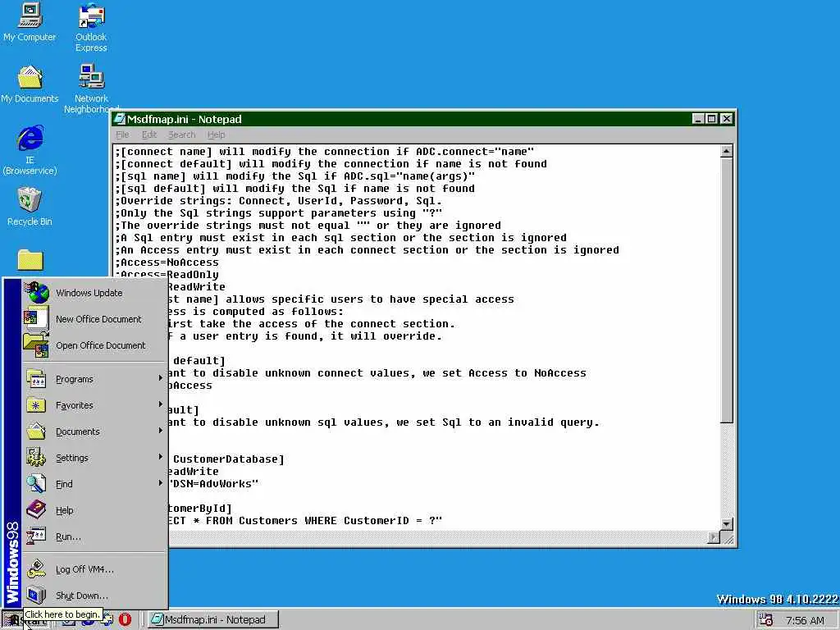Click the ";Override strings: Connect, UserId" line
Image resolution: width=840 pixels, height=630 pixels.
pos(278,201)
